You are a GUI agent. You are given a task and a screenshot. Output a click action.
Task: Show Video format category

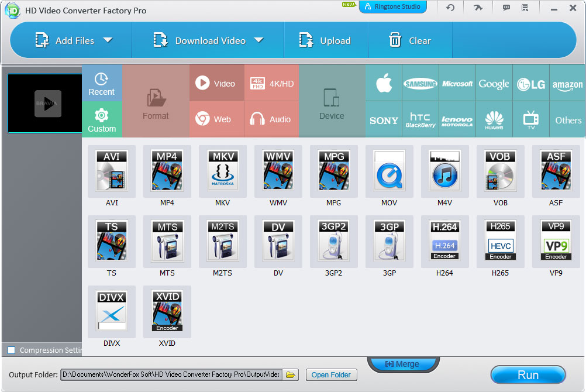(x=217, y=83)
